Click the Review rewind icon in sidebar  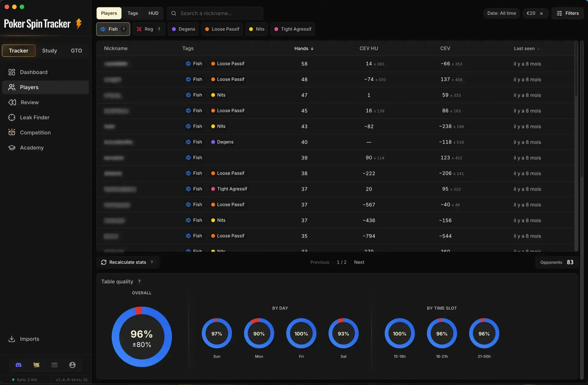(12, 102)
